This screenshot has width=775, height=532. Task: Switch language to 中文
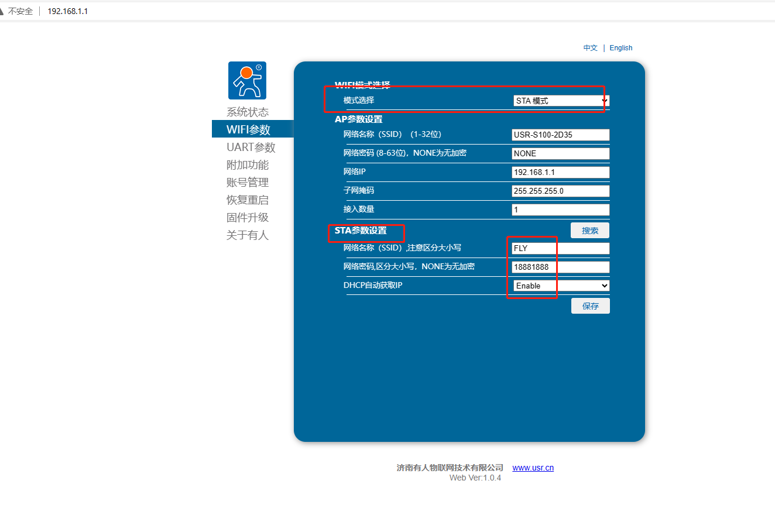tap(590, 48)
